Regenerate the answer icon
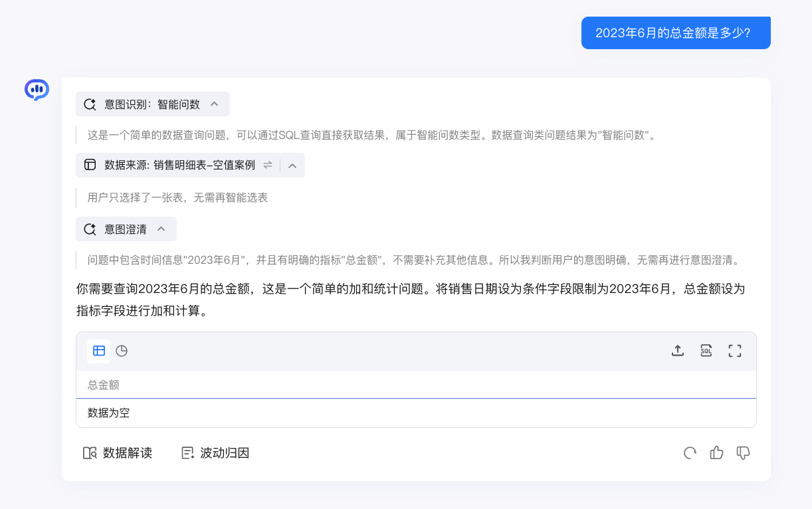Image resolution: width=812 pixels, height=509 pixels. coord(690,453)
